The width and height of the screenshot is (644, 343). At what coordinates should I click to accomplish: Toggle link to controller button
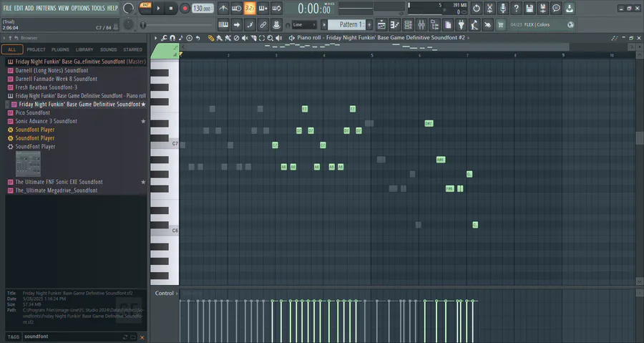[263, 24]
